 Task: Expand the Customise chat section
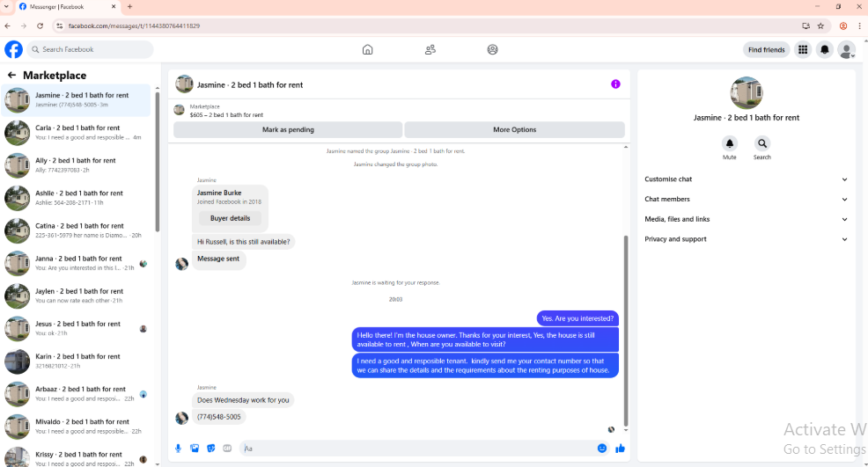click(x=746, y=179)
